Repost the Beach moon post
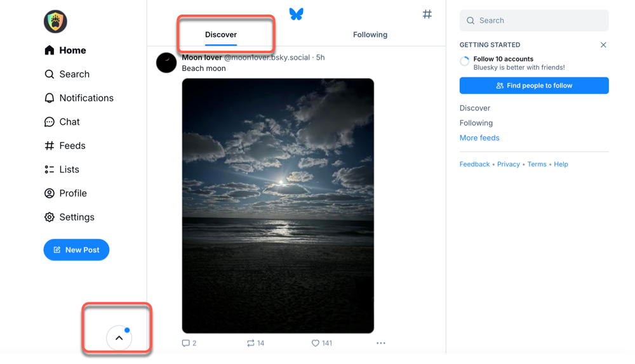The width and height of the screenshot is (635, 364). point(251,343)
